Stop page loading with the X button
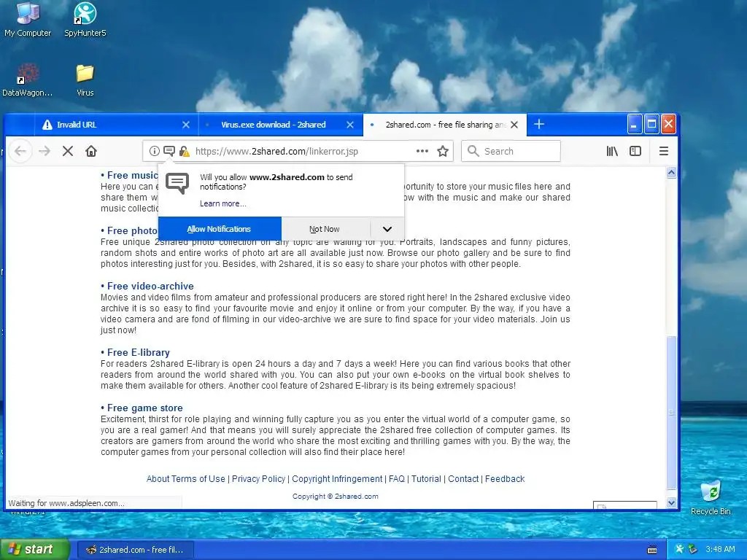 click(68, 151)
